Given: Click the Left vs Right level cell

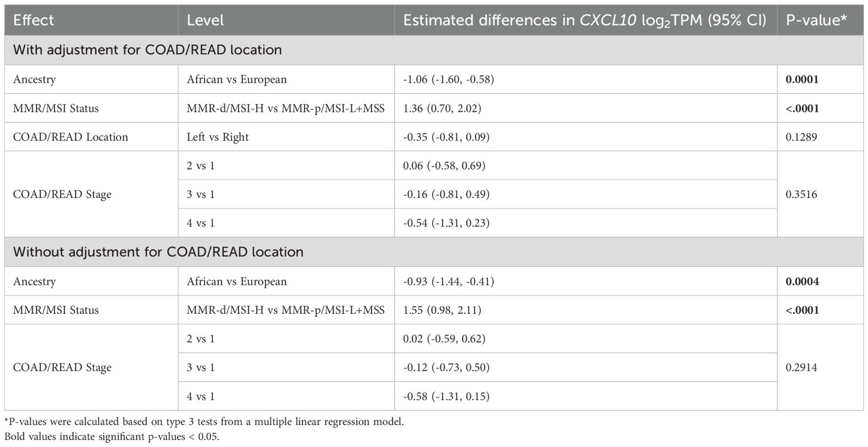Looking at the screenshot, I should pos(218,137).
